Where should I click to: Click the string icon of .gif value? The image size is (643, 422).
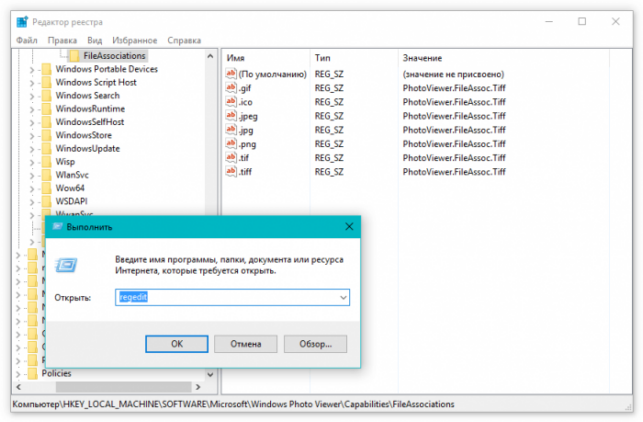pyautogui.click(x=231, y=88)
